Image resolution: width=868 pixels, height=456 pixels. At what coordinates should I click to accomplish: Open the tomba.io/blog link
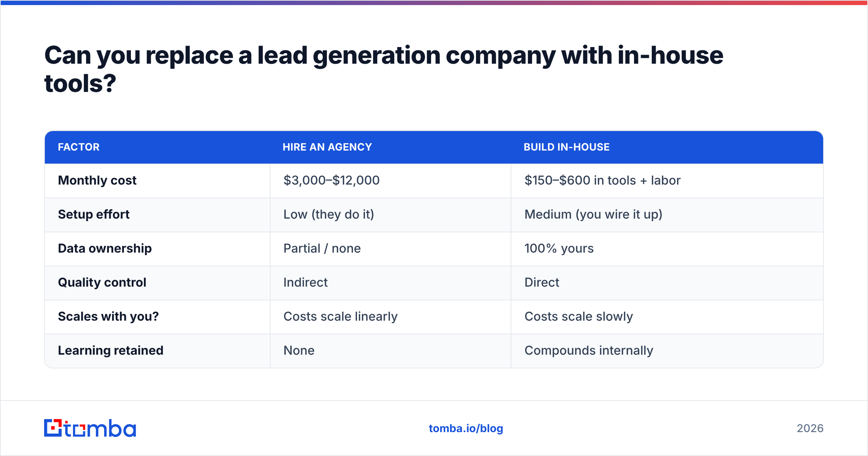tap(466, 428)
